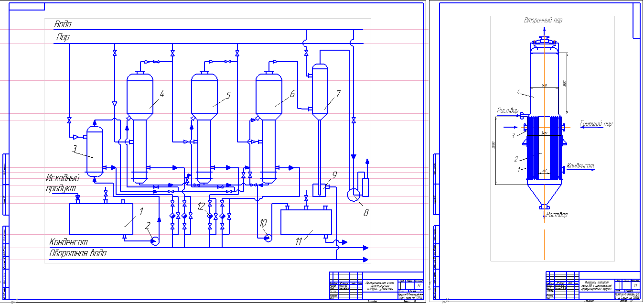Click the 'Исходный продукт' text label
This screenshot has height=305, width=644.
pos(61,183)
